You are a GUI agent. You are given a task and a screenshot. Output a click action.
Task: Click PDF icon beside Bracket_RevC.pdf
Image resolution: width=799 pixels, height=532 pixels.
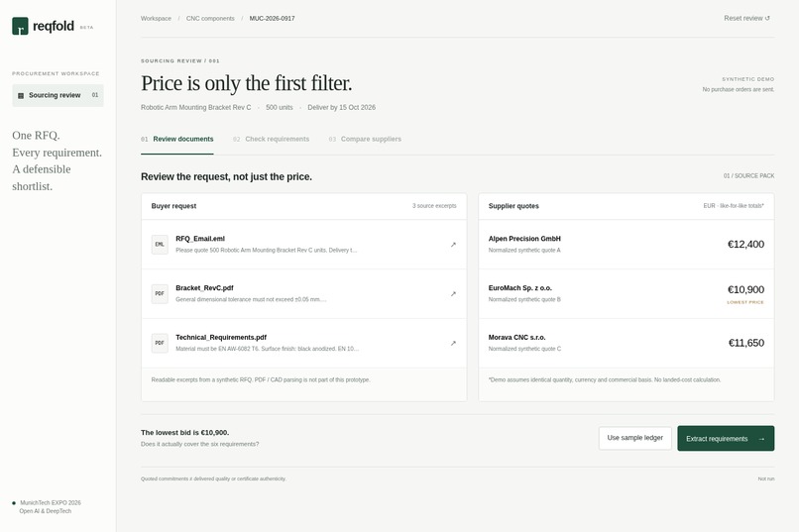[160, 294]
